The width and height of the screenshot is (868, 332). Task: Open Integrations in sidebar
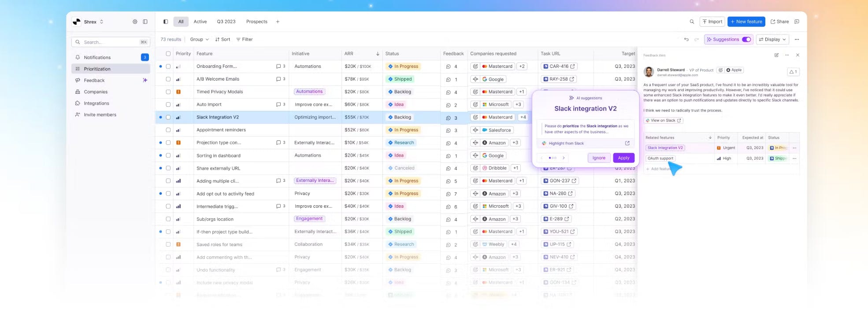tap(111, 103)
